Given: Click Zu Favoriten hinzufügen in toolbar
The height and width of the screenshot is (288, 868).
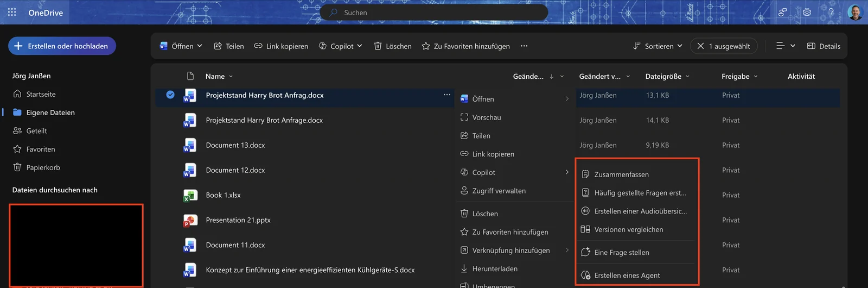Looking at the screenshot, I should (x=466, y=46).
